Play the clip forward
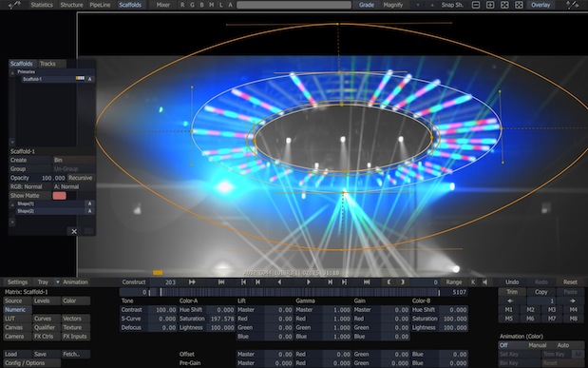Image resolution: width=588 pixels, height=368 pixels. [x=309, y=282]
